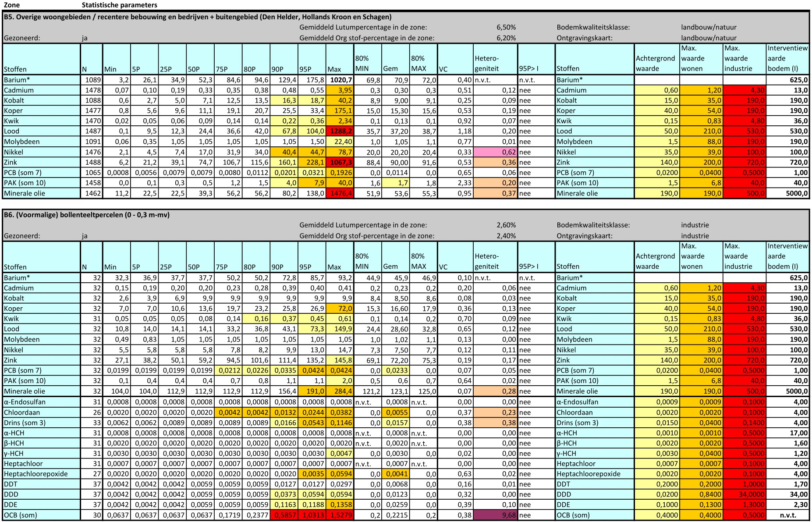Select the Cadmium sample count 1478
The image size is (812, 522).
point(92,90)
